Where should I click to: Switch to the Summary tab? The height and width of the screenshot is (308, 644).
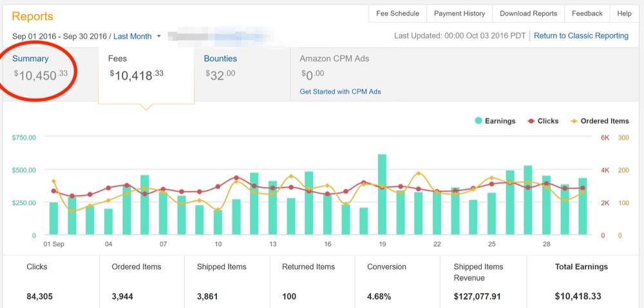tap(30, 59)
